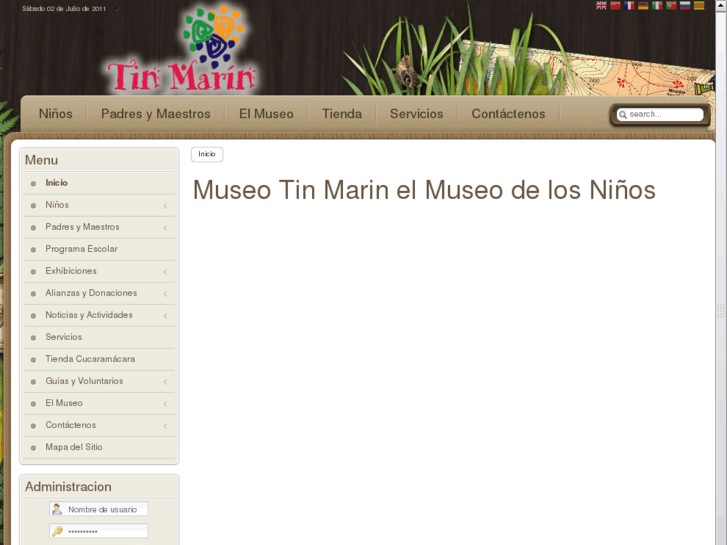Expand Exhibiciones sidebar arrow
This screenshot has width=727, height=545.
166,272
